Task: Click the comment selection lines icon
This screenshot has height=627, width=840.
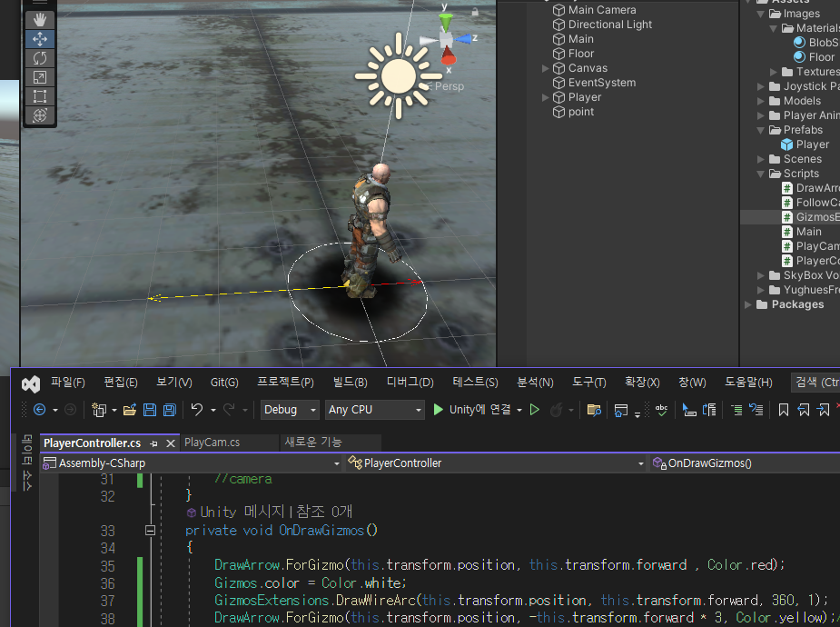Action: click(x=737, y=411)
